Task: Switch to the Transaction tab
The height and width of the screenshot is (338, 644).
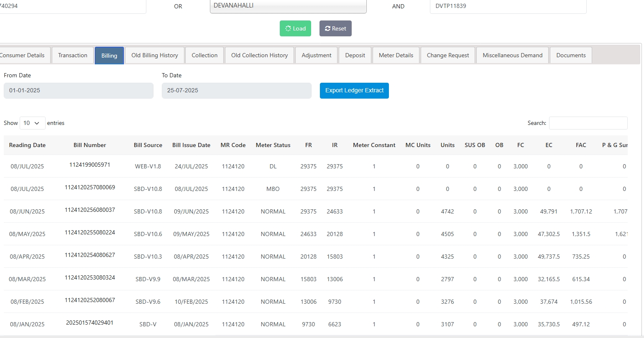Action: pos(73,55)
